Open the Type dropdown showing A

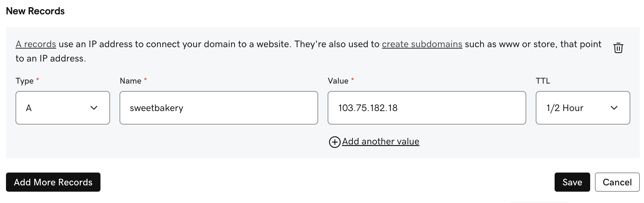click(63, 108)
